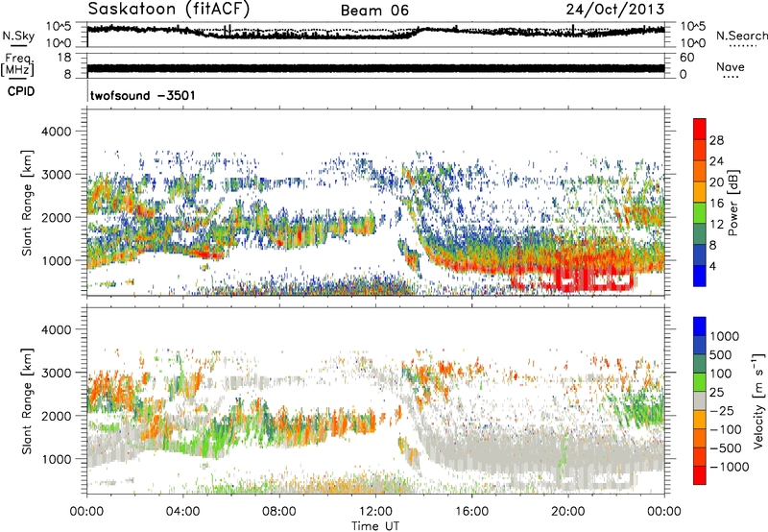Click the 'Beam 06' label
The width and height of the screenshot is (768, 532).
click(374, 11)
